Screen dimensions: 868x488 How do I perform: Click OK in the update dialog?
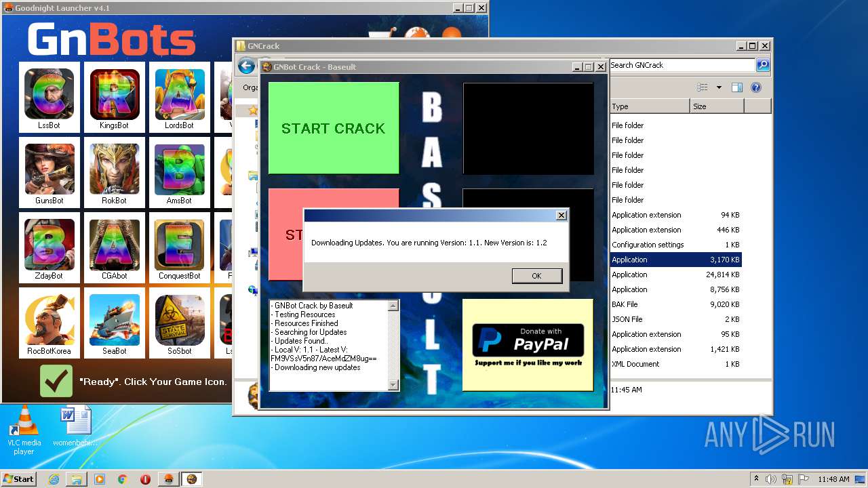pyautogui.click(x=537, y=276)
